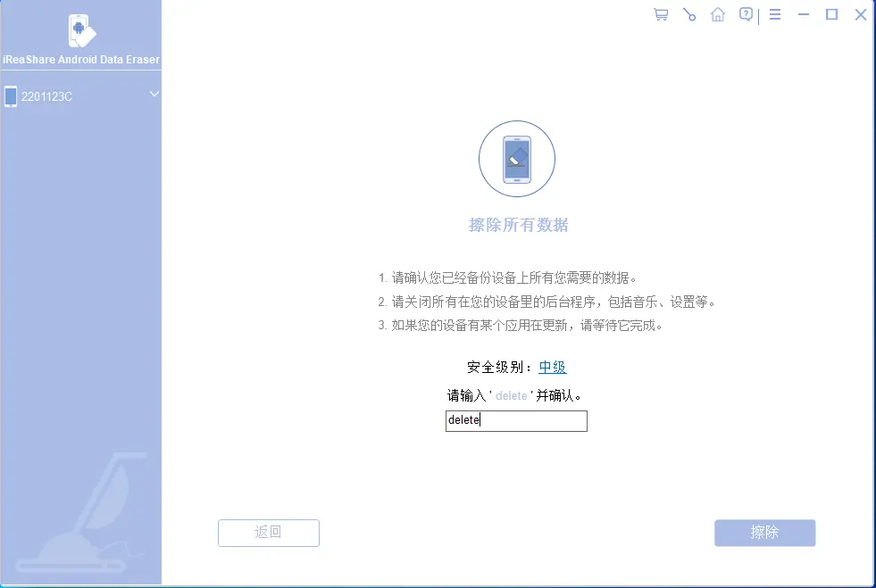Expand the 2201123C device dropdown chevron
The height and width of the screenshot is (588, 876).
point(153,94)
